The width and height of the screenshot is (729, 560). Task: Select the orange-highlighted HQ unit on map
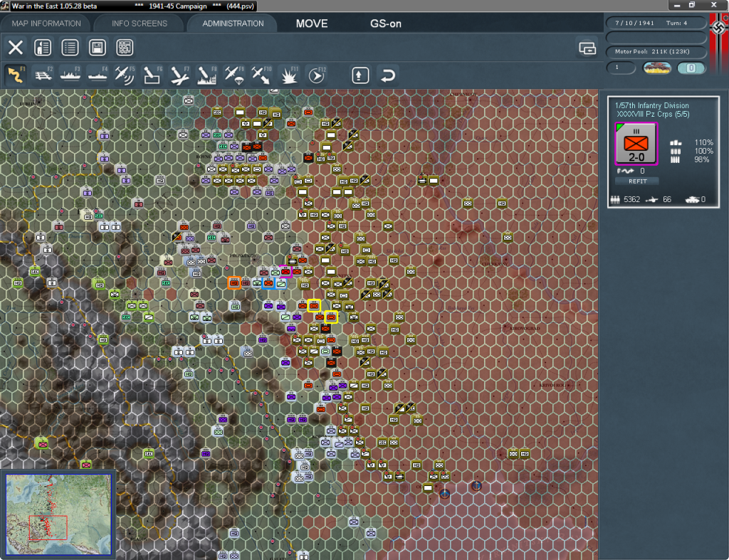(234, 282)
